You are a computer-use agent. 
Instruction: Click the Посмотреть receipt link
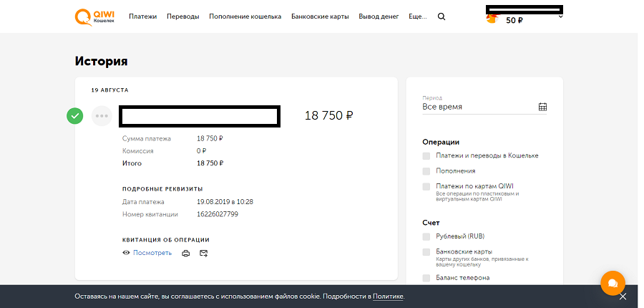point(152,253)
